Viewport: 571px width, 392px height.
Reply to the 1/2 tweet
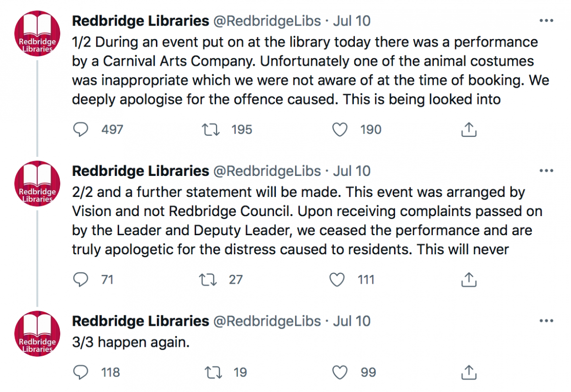click(x=80, y=129)
